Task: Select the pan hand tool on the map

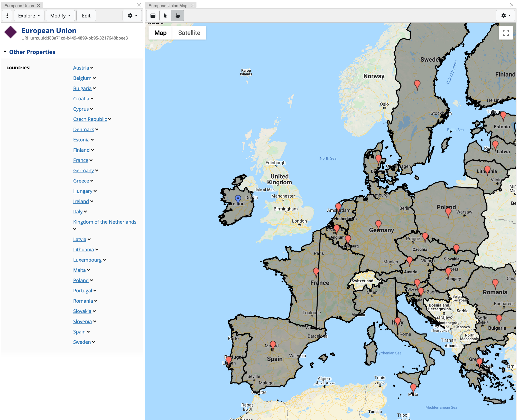Action: (x=178, y=15)
